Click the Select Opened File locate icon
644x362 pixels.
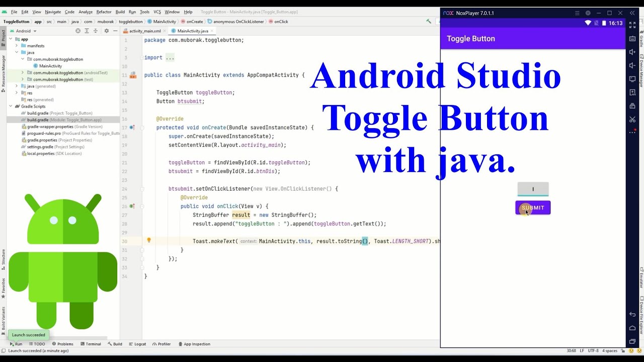tap(78, 31)
